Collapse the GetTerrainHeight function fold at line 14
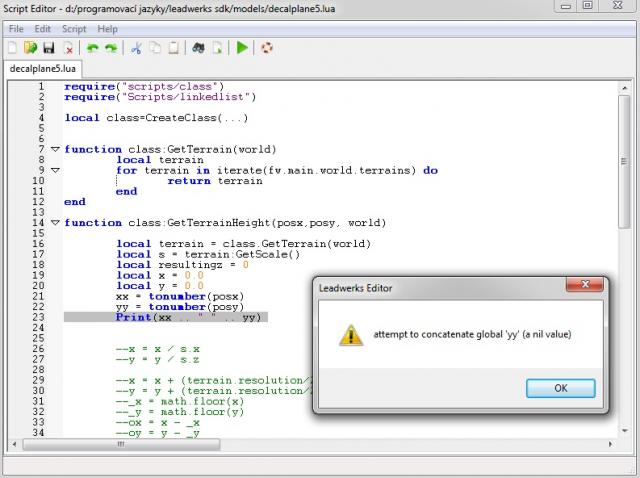 [55, 222]
